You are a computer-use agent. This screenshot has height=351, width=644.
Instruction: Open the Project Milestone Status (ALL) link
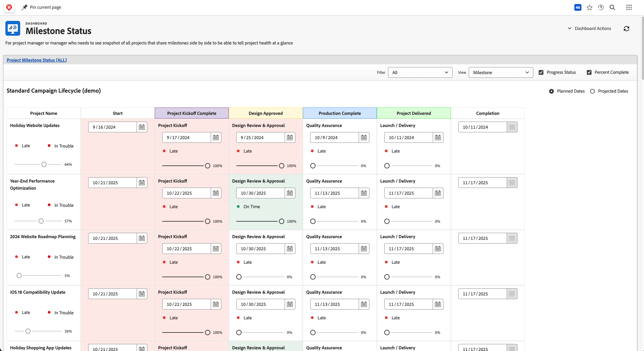click(37, 60)
